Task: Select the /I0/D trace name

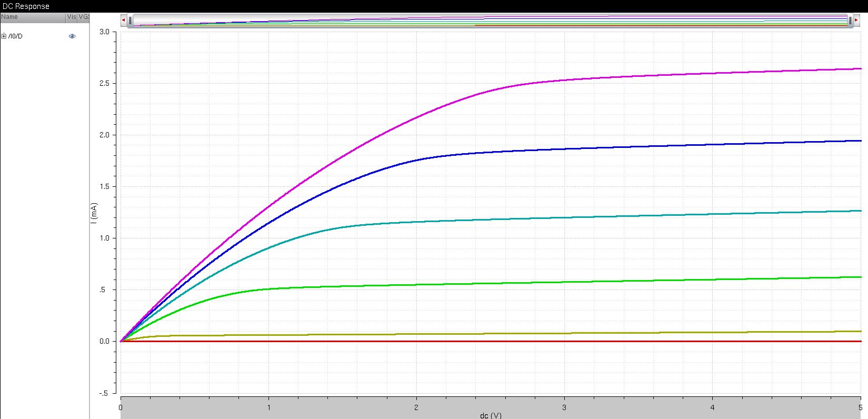Action: click(x=15, y=36)
